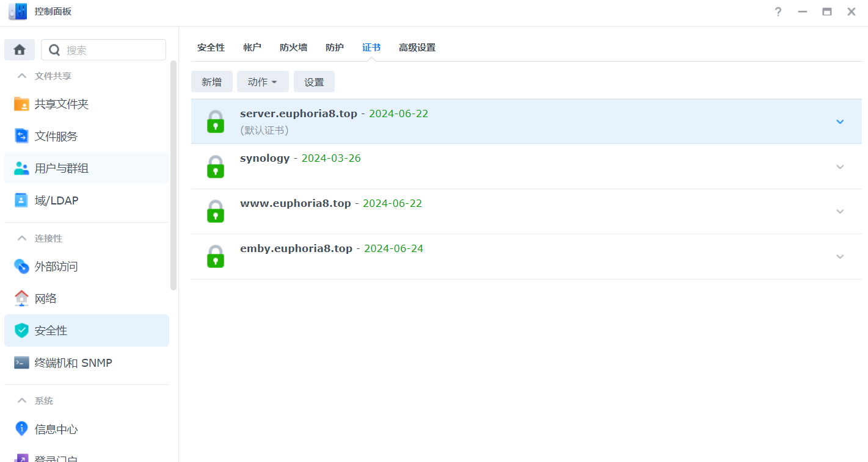Expand emby.euphoria8.top certificate details chevron
This screenshot has width=868, height=462.
840,256
